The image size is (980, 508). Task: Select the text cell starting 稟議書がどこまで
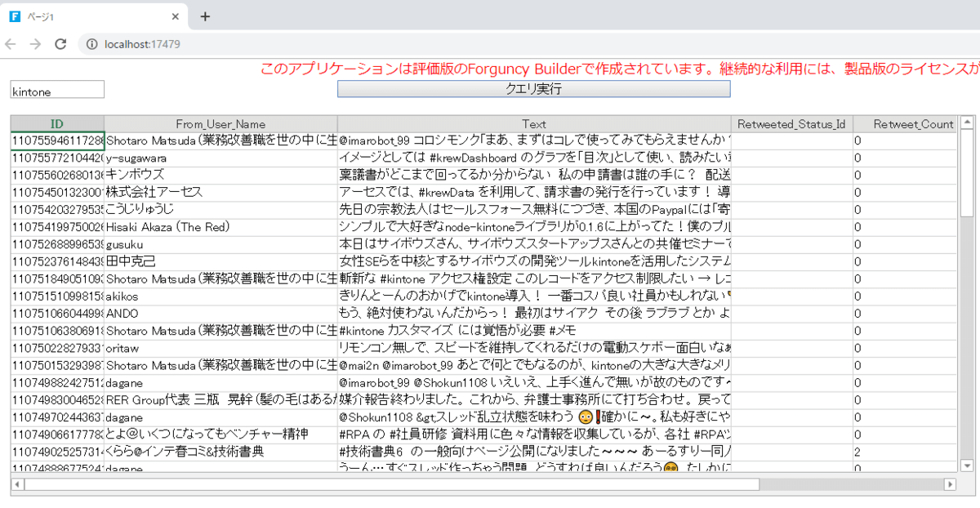click(535, 175)
